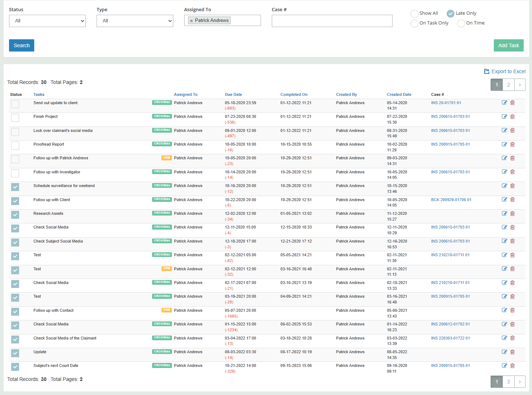
Task: Open case link INS 20-01701 01
Action: pyautogui.click(x=446, y=103)
